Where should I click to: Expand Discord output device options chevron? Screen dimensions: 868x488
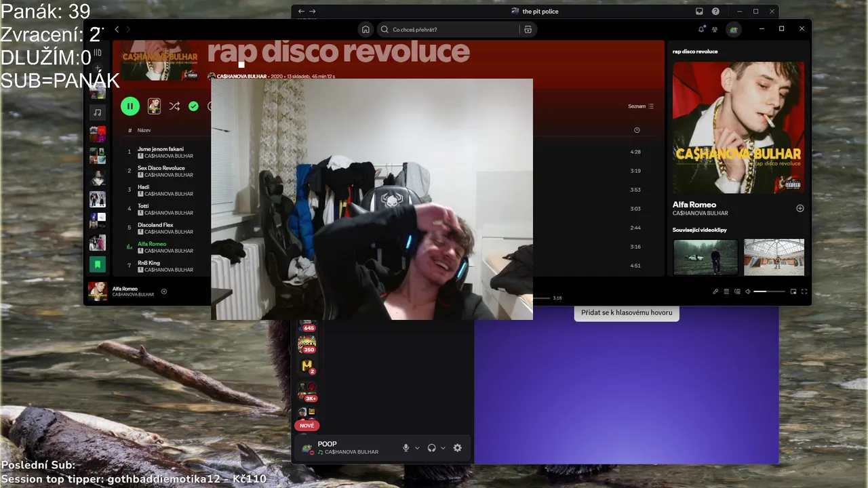[x=443, y=448]
